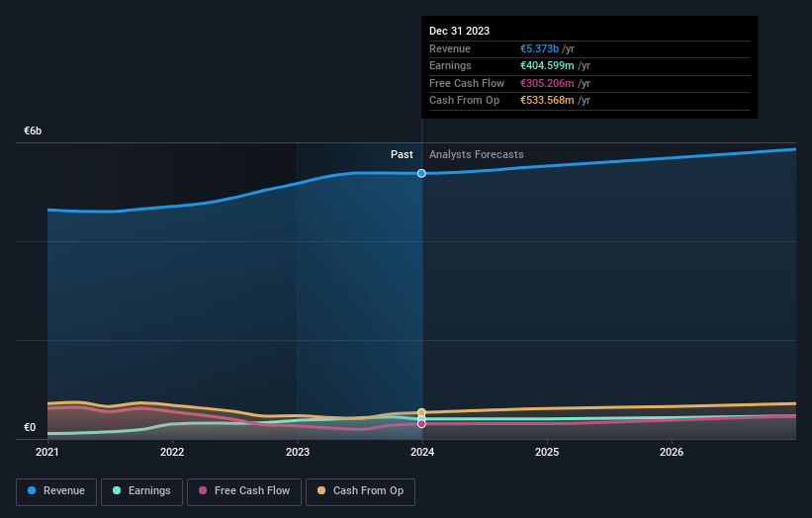Select the 2026 x-axis label
Screen dimensions: 812x518
(672, 453)
